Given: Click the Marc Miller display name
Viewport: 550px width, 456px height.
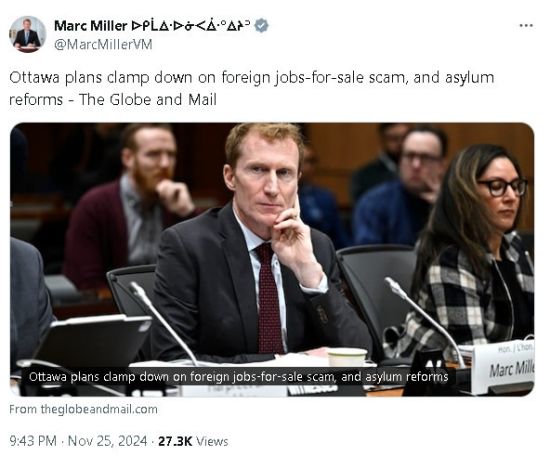Looking at the screenshot, I should click(x=90, y=26).
